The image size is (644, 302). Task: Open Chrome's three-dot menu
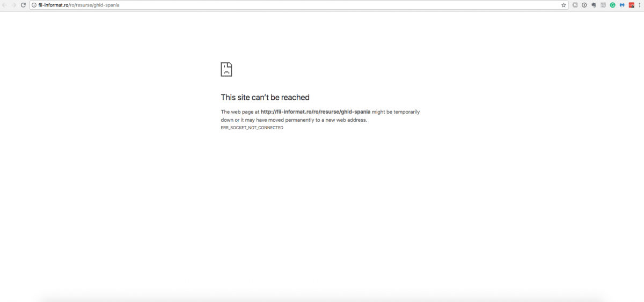(640, 5)
